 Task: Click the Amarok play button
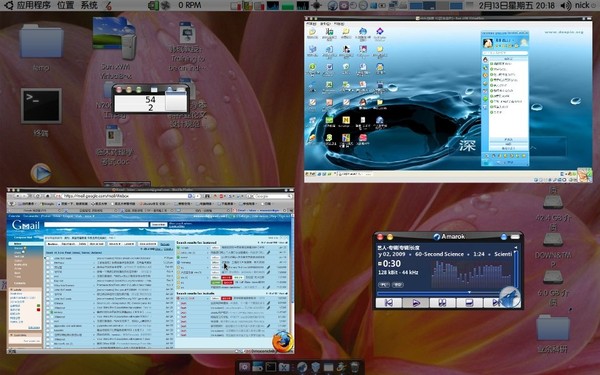416,303
